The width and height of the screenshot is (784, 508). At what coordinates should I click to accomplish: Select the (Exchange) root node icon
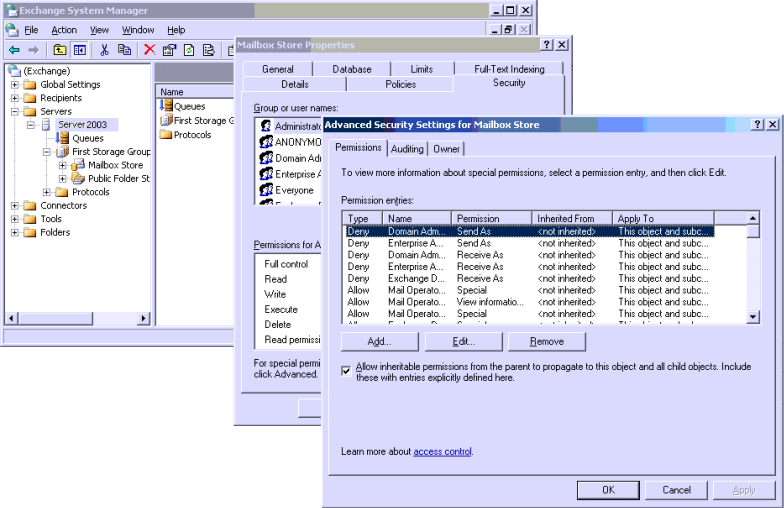[x=14, y=70]
